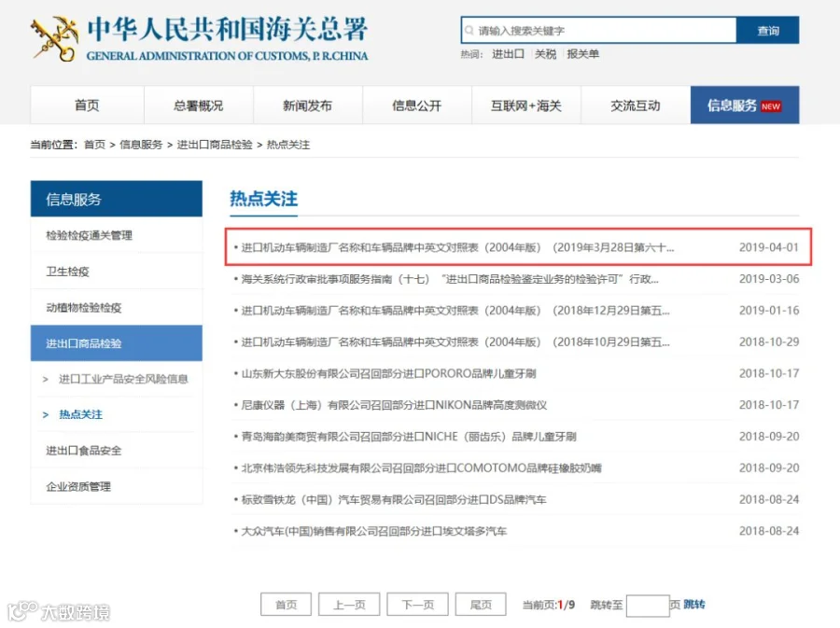Click the NEW badge on 信息服务

[x=770, y=106]
